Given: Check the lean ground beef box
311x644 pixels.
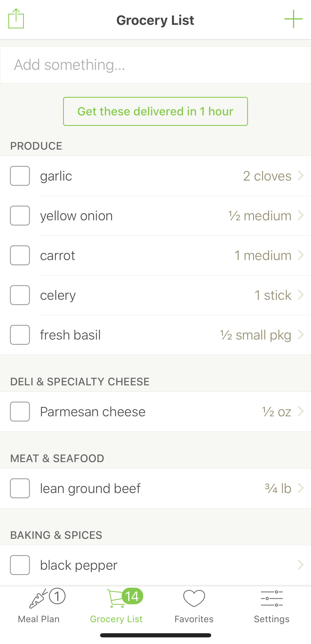Looking at the screenshot, I should (x=20, y=488).
